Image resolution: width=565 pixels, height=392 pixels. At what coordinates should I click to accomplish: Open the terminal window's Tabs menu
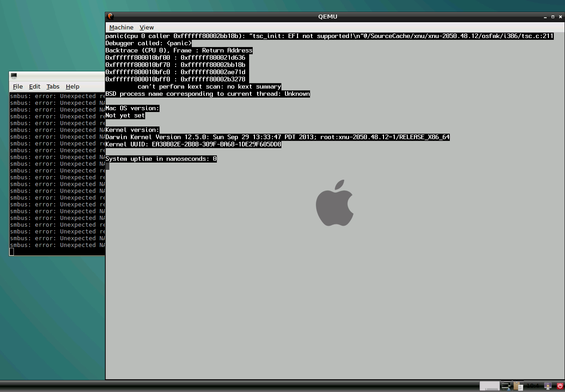(x=53, y=86)
